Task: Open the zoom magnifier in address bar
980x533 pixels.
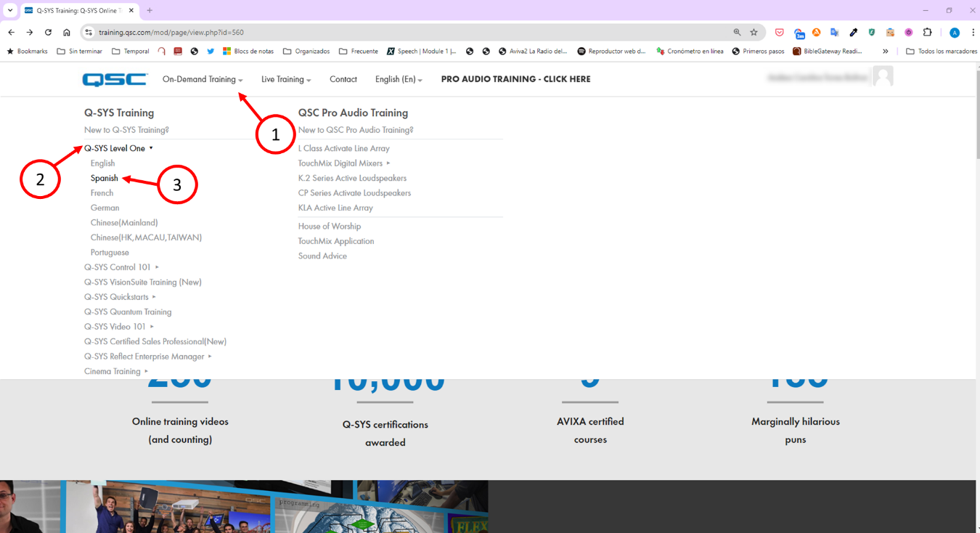Action: [737, 32]
